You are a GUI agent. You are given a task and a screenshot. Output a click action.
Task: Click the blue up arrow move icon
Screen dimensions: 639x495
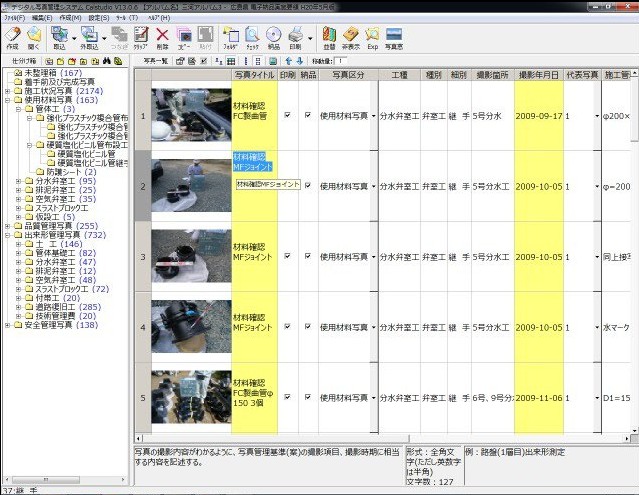[289, 61]
